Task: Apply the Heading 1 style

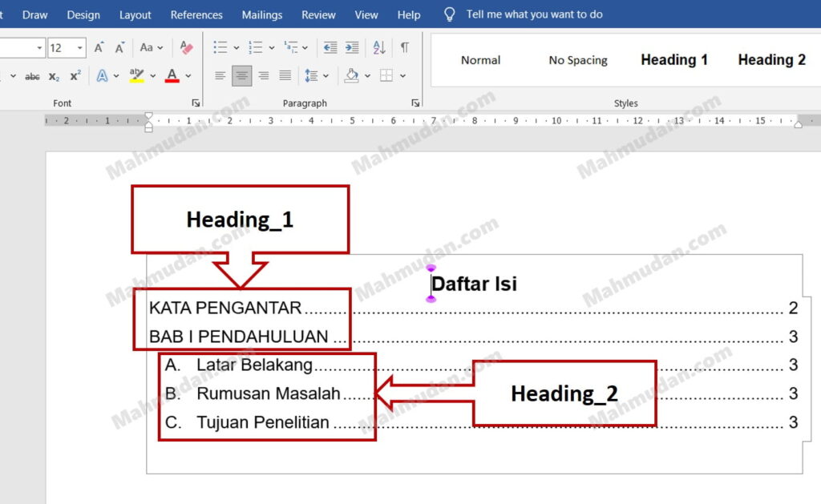Action: [674, 60]
